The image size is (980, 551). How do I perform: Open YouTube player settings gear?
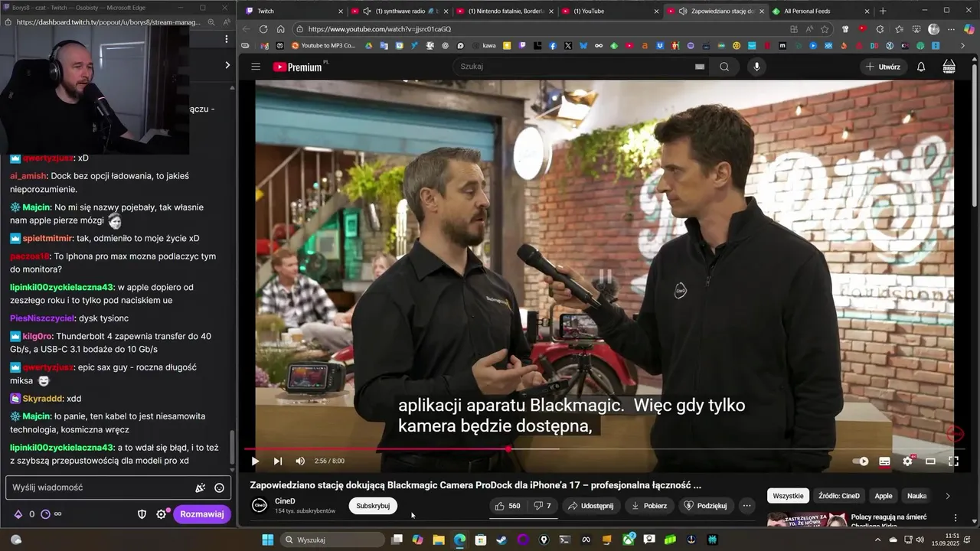[907, 461]
